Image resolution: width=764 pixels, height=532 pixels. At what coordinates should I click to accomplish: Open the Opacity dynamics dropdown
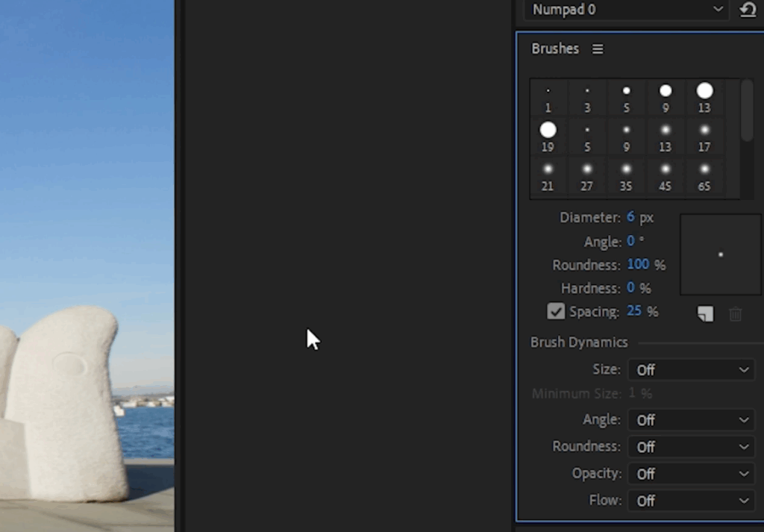(x=691, y=474)
